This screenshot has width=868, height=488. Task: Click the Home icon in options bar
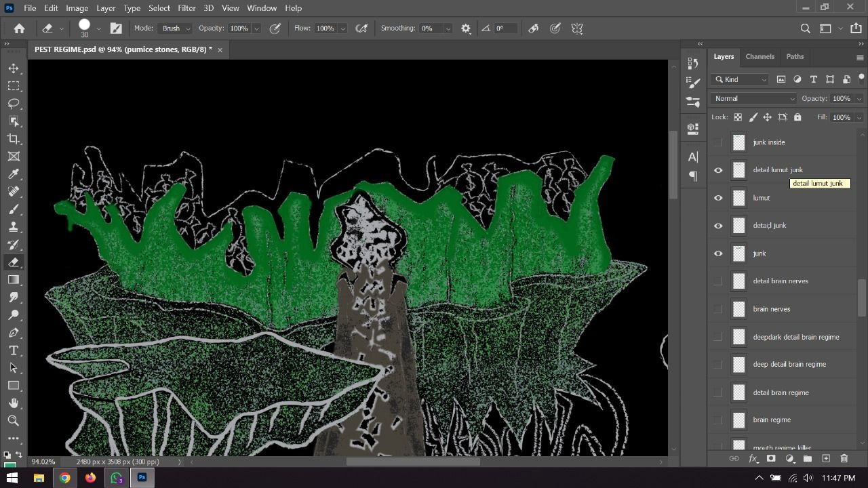click(19, 28)
